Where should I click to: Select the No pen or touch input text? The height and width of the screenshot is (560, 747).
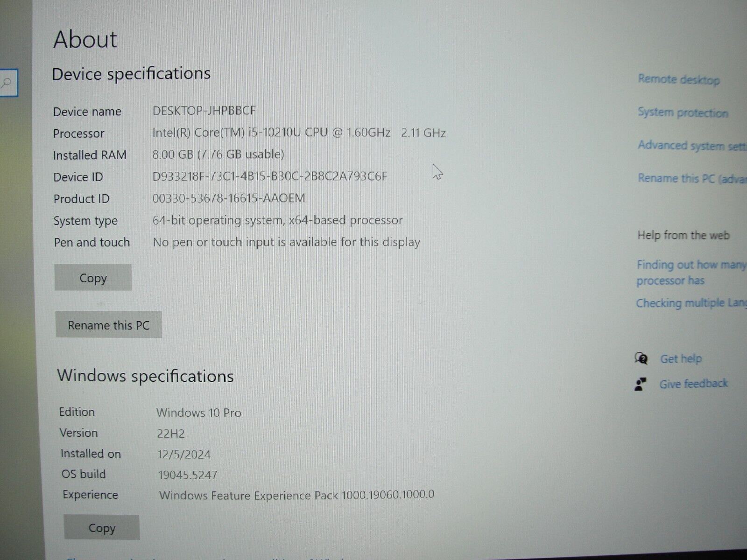click(x=287, y=242)
